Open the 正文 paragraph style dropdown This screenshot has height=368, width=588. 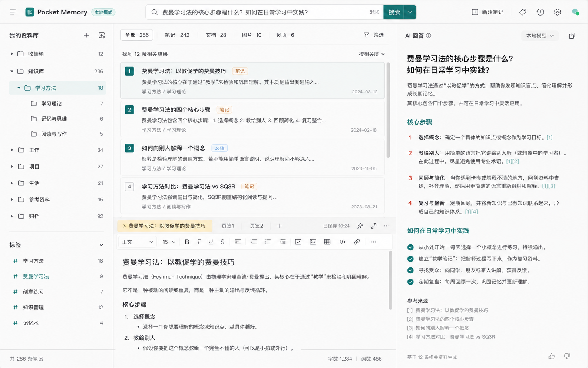tap(137, 242)
